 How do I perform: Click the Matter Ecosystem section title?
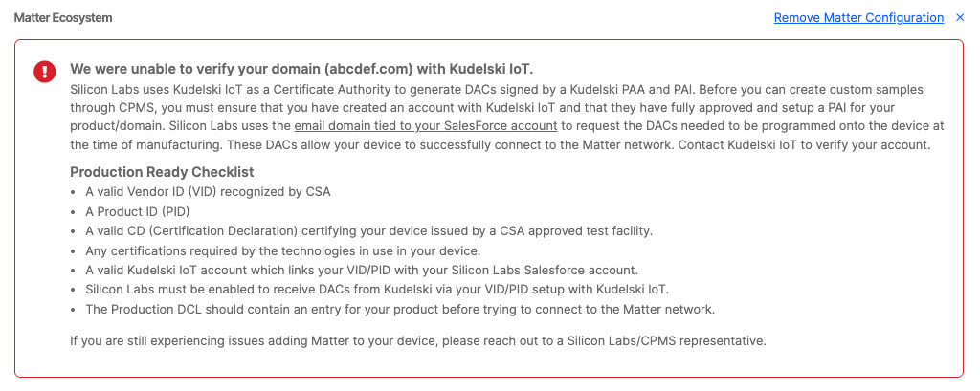click(x=62, y=18)
